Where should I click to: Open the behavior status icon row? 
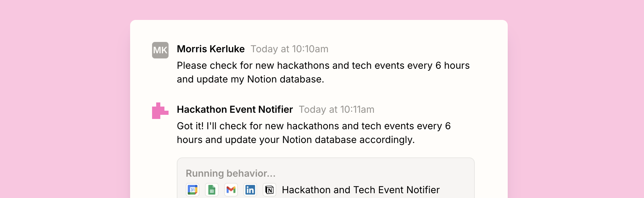[x=231, y=189]
